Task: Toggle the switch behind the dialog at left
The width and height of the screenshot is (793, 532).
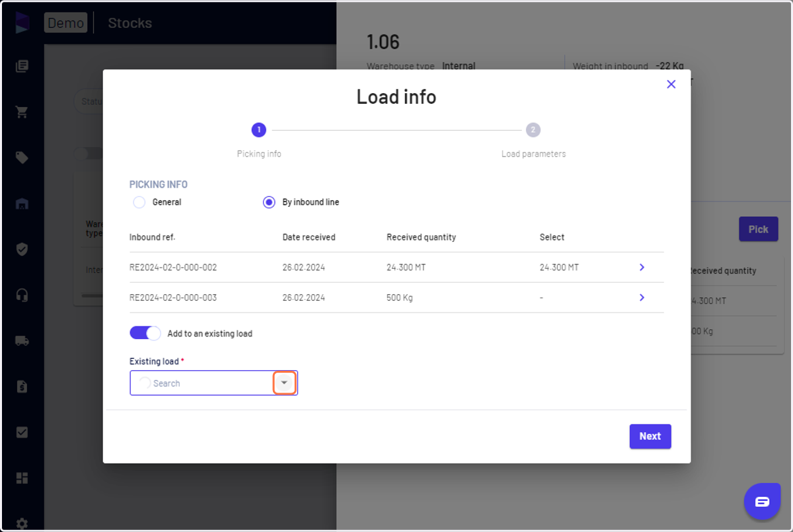Action: [89, 153]
